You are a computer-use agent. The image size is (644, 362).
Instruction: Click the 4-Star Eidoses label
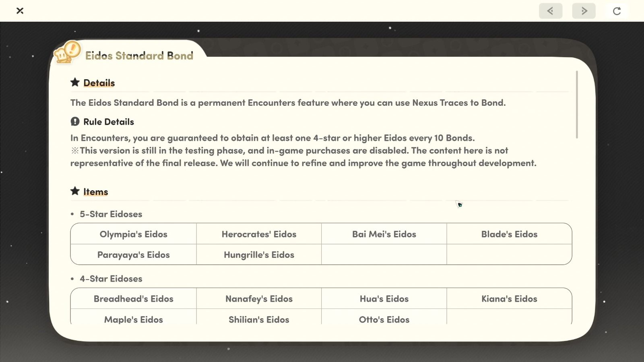point(111,279)
